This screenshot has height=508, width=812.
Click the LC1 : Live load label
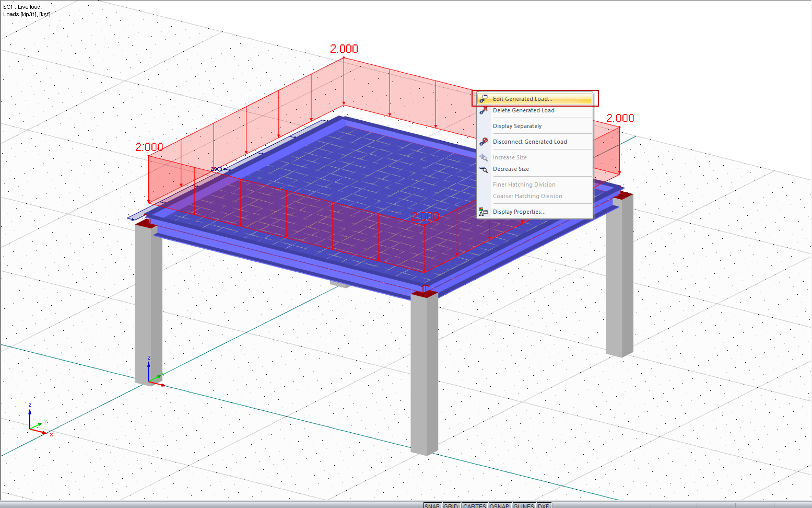click(22, 7)
